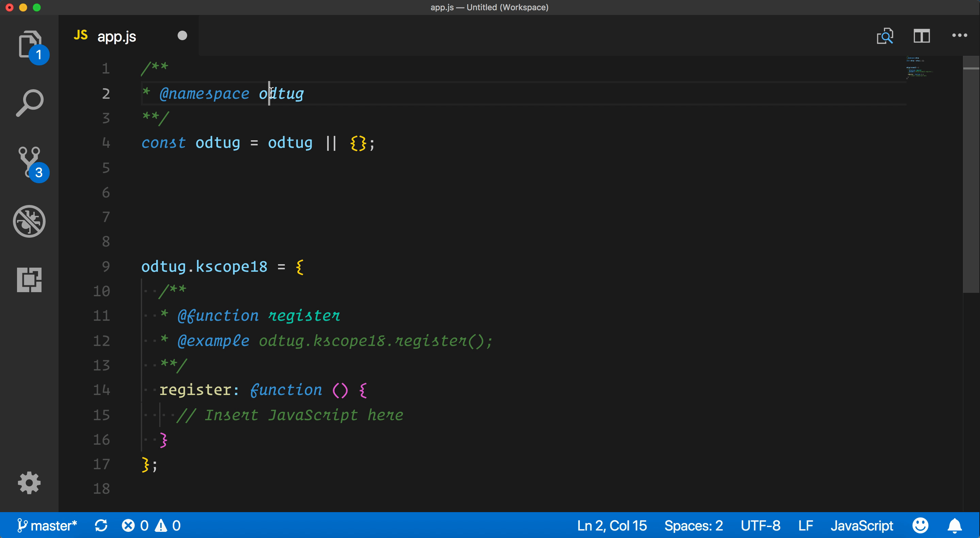
Task: Select the app.js editor tab
Action: [116, 36]
